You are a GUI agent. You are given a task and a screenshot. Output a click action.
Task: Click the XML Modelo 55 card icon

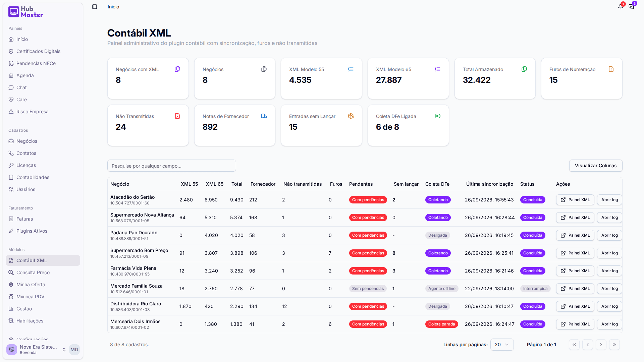[x=351, y=69]
